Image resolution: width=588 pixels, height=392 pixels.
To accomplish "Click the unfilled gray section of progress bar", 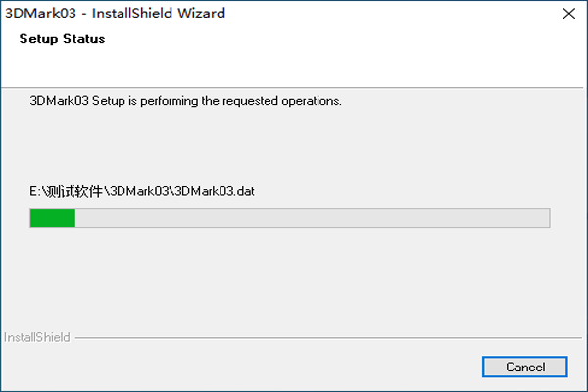I will coord(314,218).
